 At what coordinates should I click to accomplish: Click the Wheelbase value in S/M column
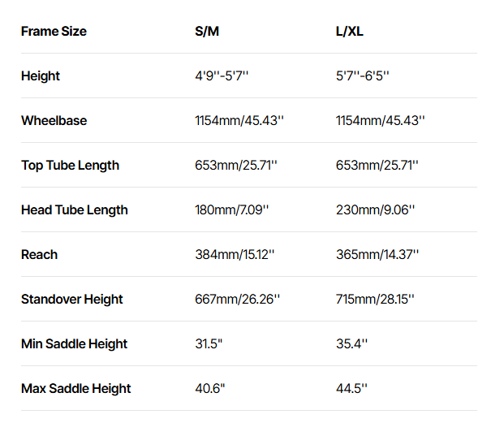point(239,121)
